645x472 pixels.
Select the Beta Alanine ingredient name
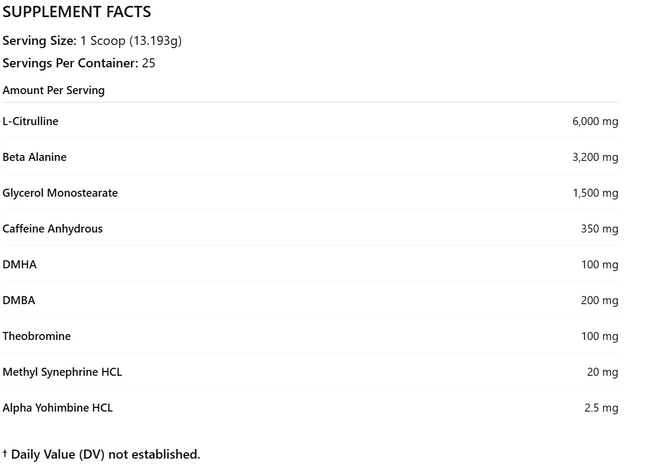click(35, 157)
